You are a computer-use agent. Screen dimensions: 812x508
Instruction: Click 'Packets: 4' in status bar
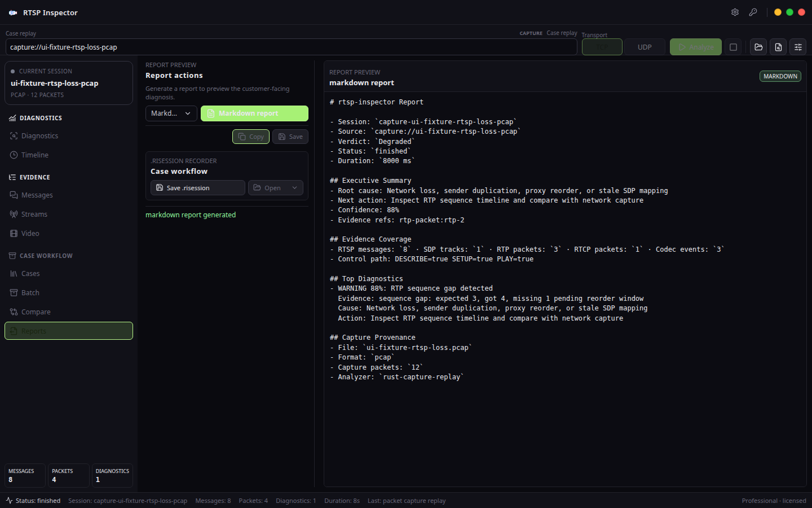pos(253,501)
